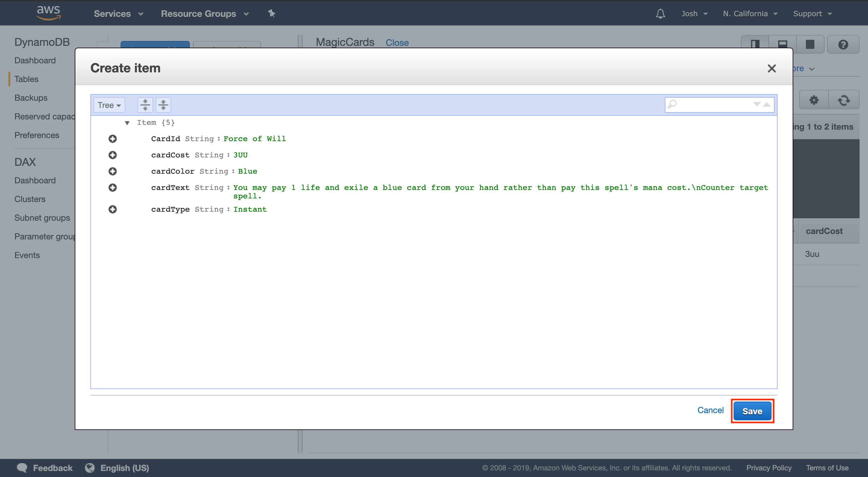Click the plus icon beside CardId
Viewport: 868px width, 477px height.
(112, 139)
